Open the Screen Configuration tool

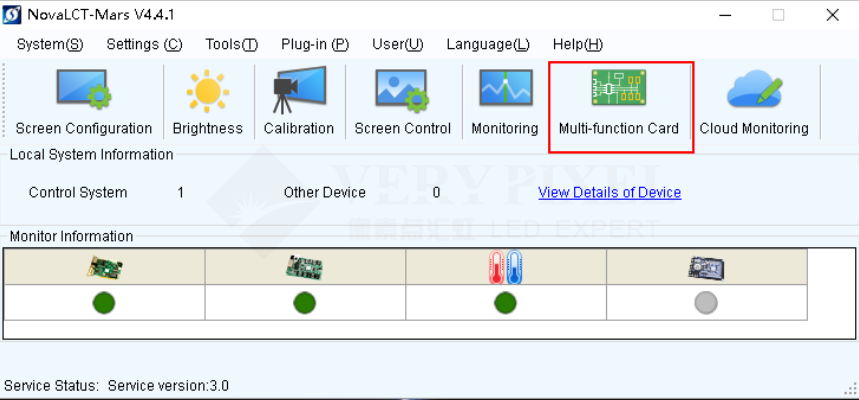coord(84,102)
